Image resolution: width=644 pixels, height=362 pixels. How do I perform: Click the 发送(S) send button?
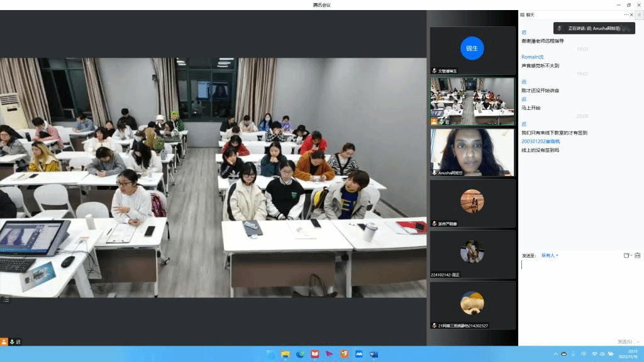click(x=624, y=341)
